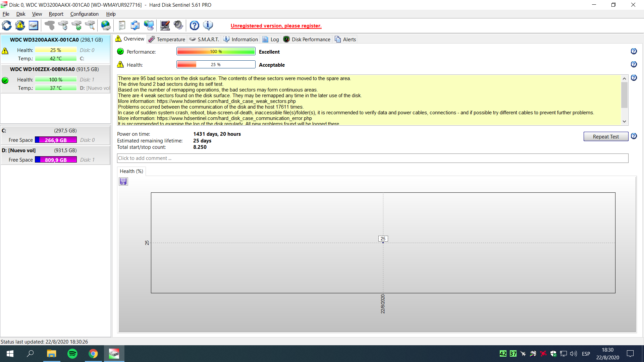Click the overview Health 25 % bar

coord(216,64)
